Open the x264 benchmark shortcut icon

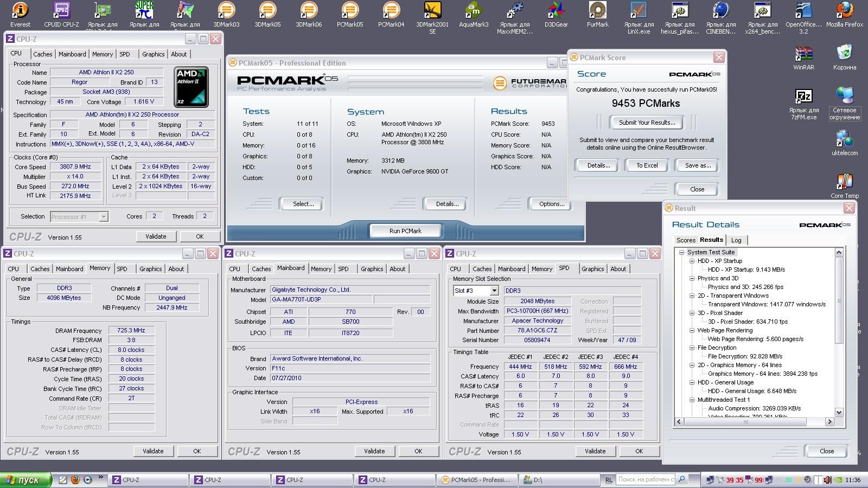(762, 17)
